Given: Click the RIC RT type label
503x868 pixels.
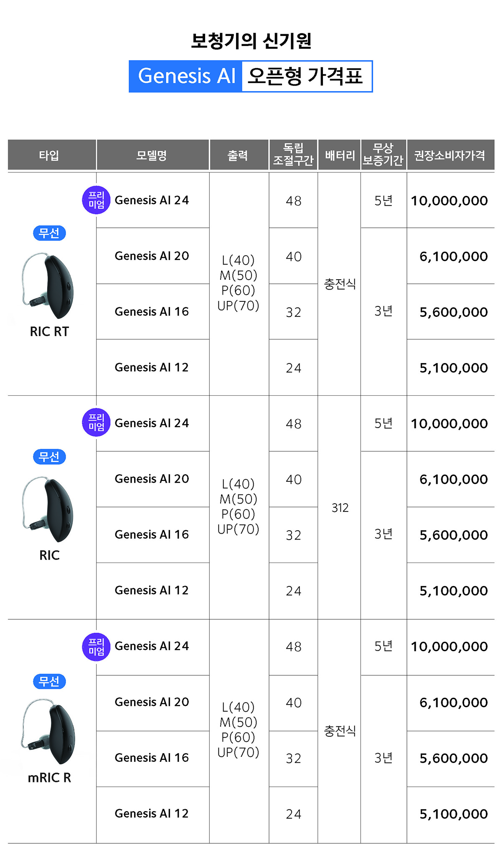Looking at the screenshot, I should [49, 331].
